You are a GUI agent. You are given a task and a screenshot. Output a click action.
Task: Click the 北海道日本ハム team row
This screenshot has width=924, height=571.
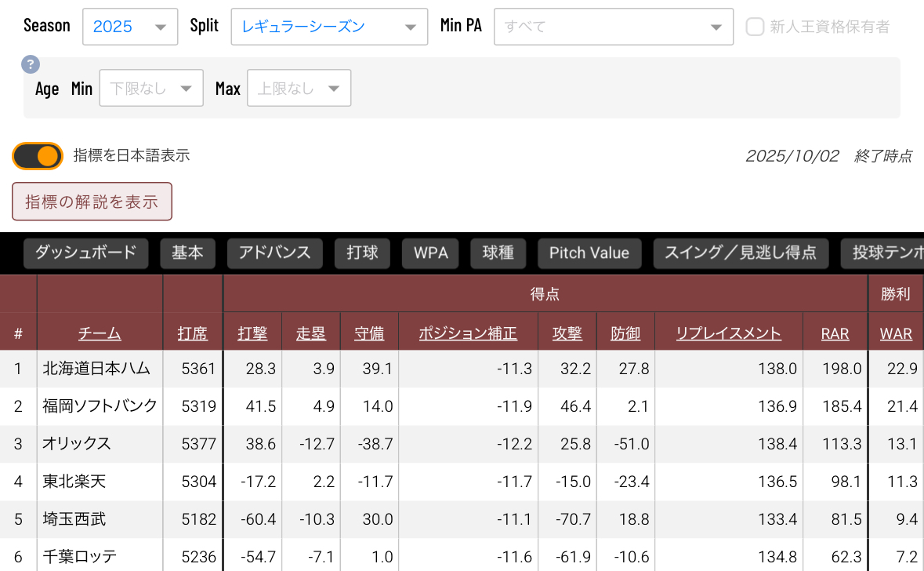tap(96, 369)
